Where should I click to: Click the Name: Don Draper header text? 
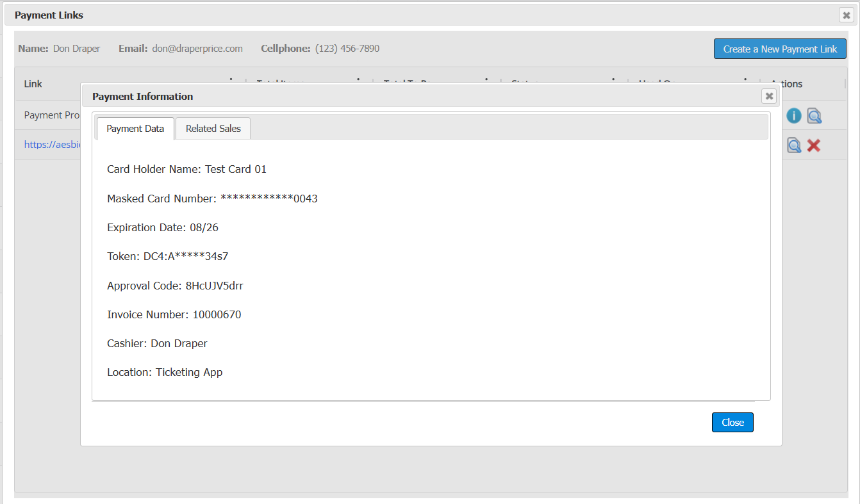point(59,49)
